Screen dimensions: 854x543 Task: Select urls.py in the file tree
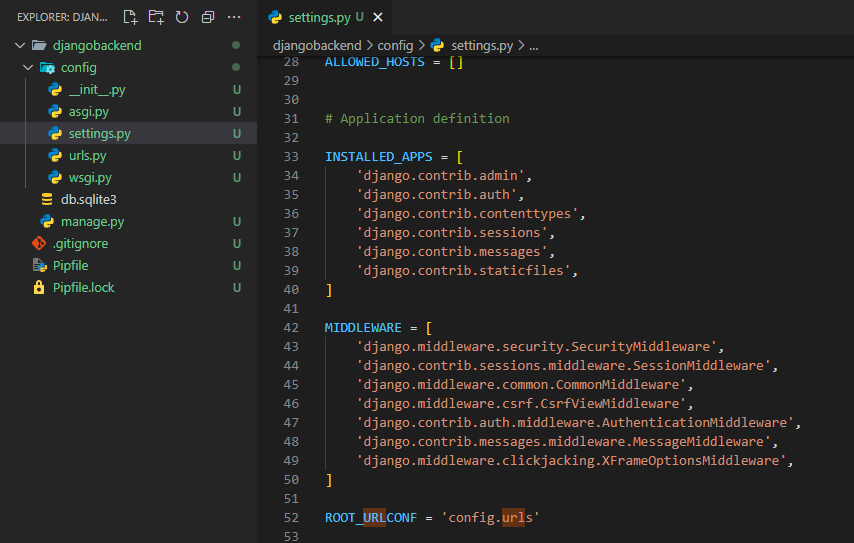pos(87,156)
